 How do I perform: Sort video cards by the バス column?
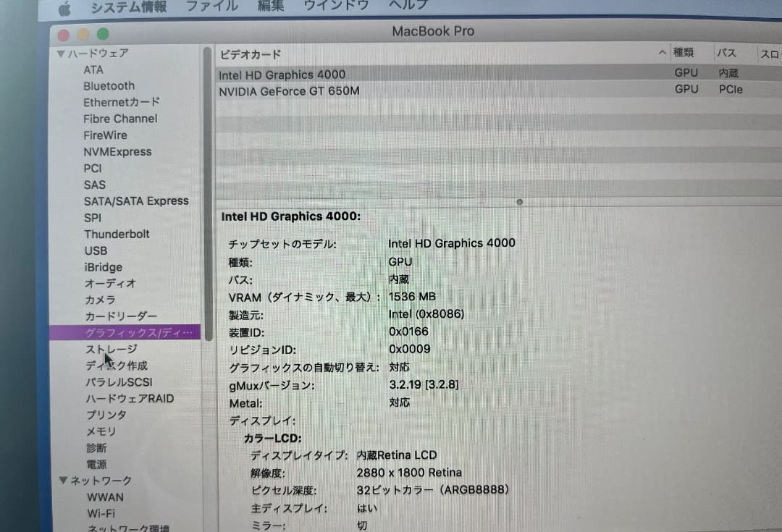(728, 53)
